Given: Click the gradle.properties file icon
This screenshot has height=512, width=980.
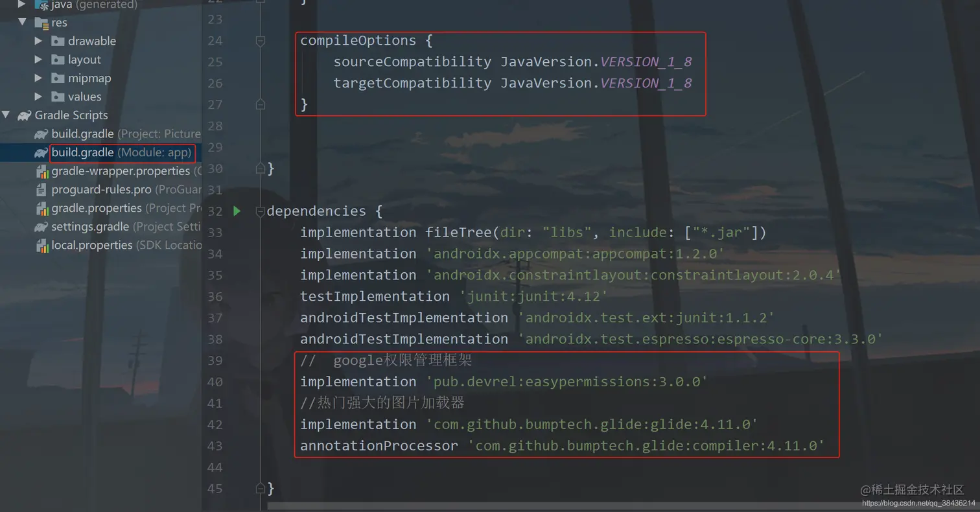Looking at the screenshot, I should click(x=41, y=209).
